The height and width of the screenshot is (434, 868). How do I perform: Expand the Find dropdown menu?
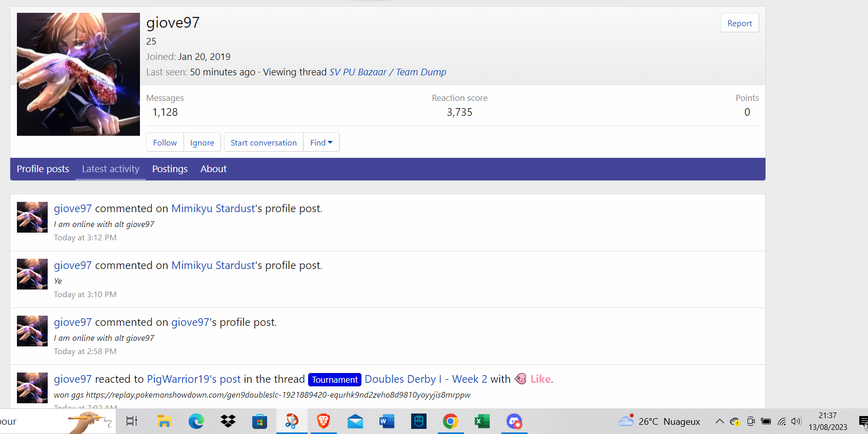[321, 142]
